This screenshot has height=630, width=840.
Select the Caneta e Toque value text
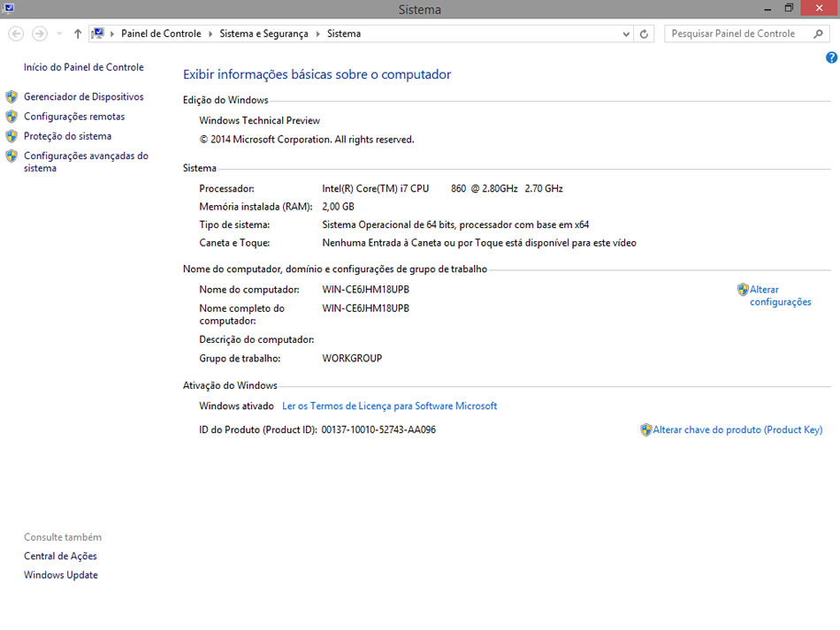click(x=479, y=243)
